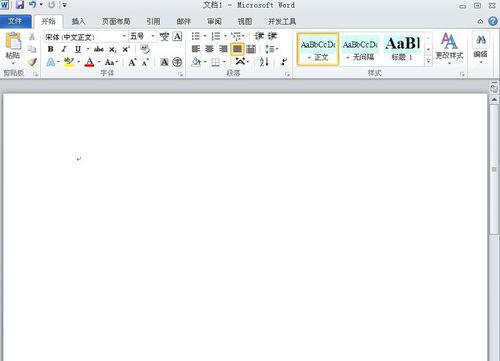Click the Paste clipboard icon

coord(13,41)
